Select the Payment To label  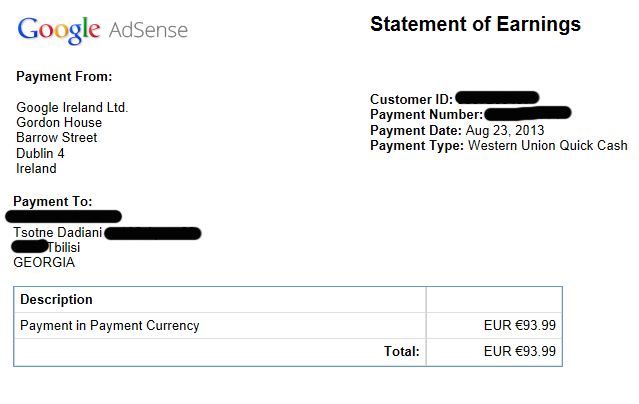[x=53, y=201]
